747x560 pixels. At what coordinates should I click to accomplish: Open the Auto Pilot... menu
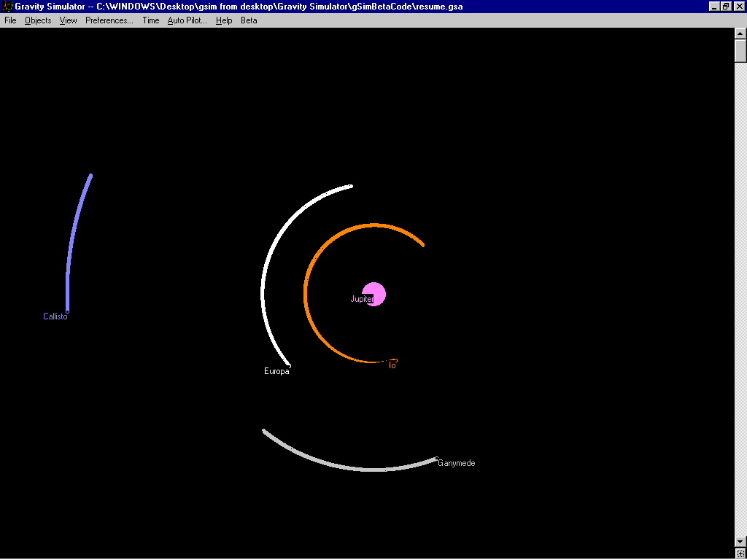coord(187,20)
